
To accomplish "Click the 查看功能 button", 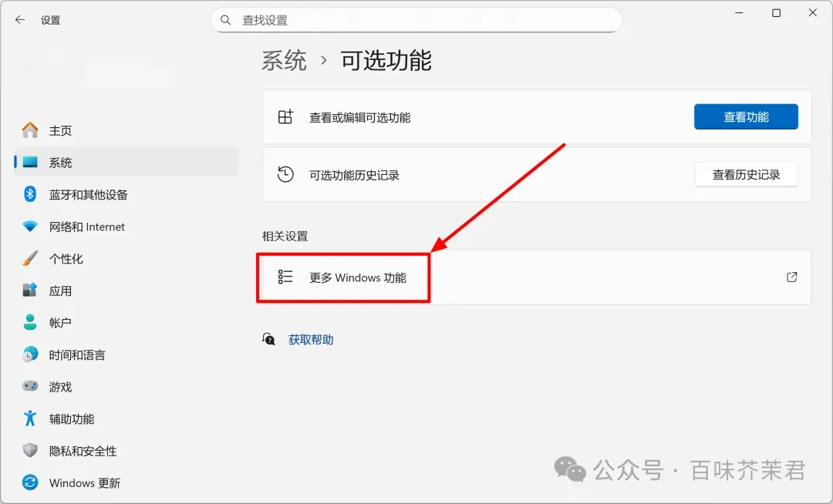I will coord(746,116).
